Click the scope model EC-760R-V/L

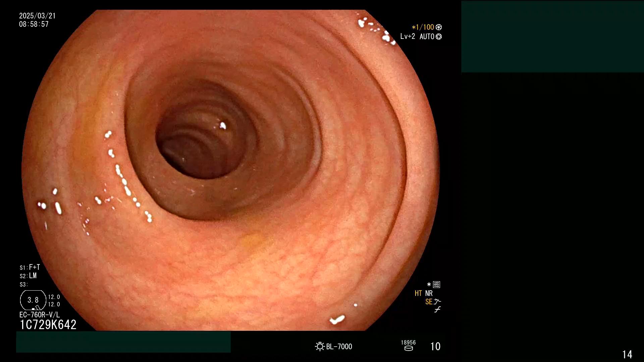tap(40, 315)
